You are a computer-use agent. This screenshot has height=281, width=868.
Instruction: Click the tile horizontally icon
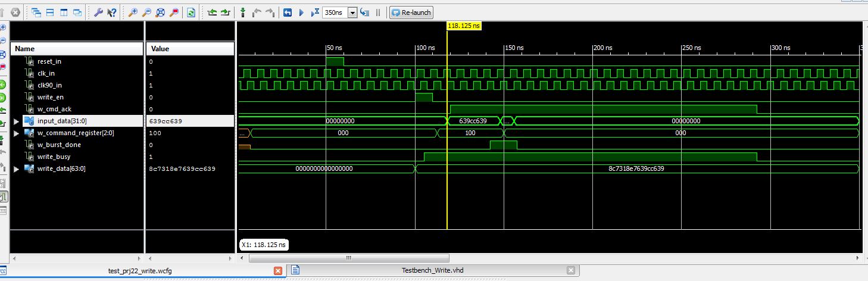(x=50, y=12)
